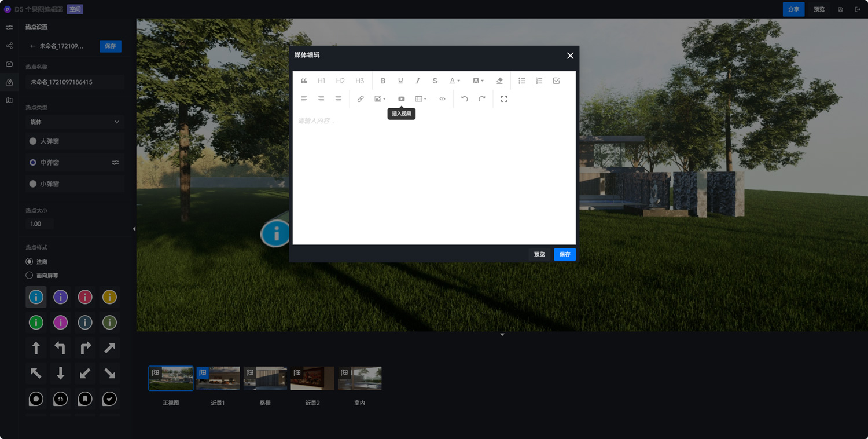Click the undo arrow in editor
The height and width of the screenshot is (439, 868).
click(x=464, y=99)
